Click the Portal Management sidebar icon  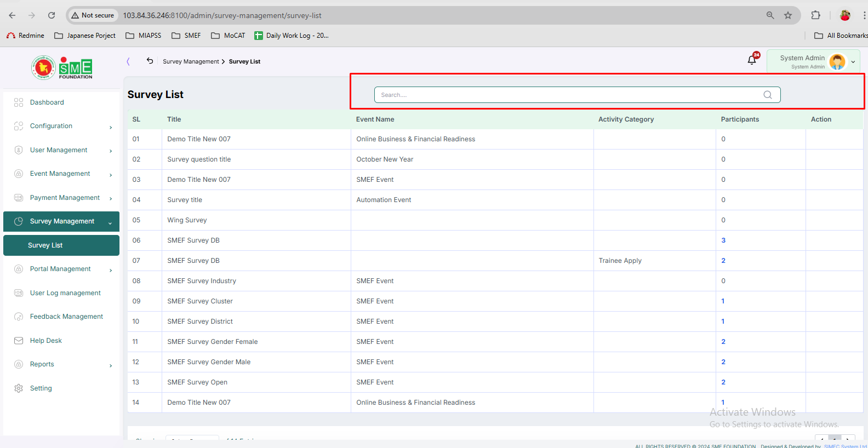pos(19,269)
